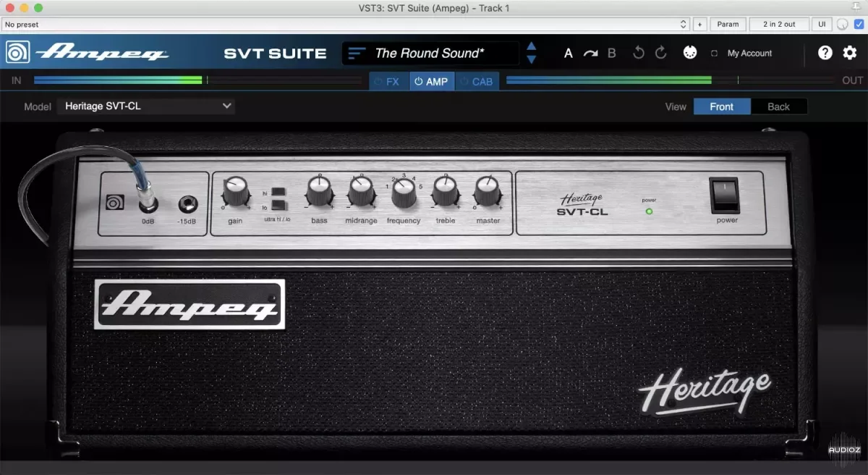868x475 pixels.
Task: Undo the last change
Action: [638, 53]
